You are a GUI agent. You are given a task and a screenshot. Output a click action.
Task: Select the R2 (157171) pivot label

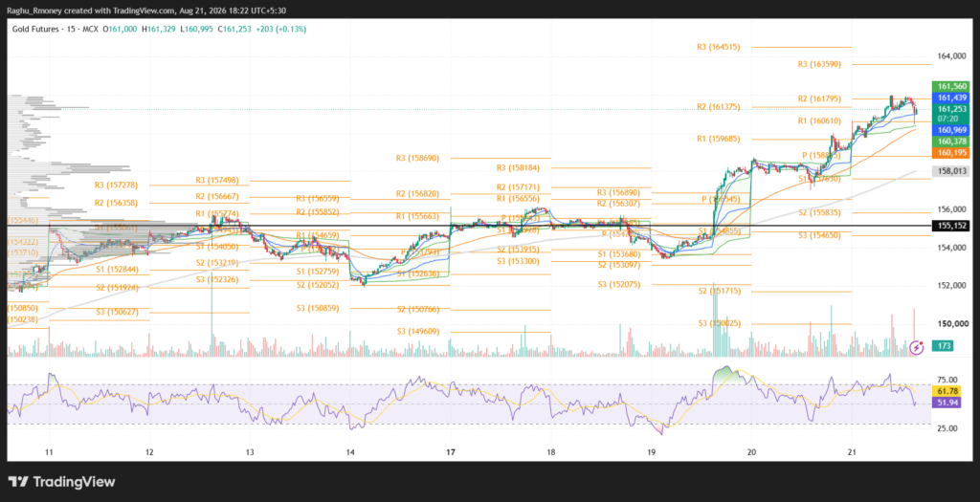click(x=518, y=187)
